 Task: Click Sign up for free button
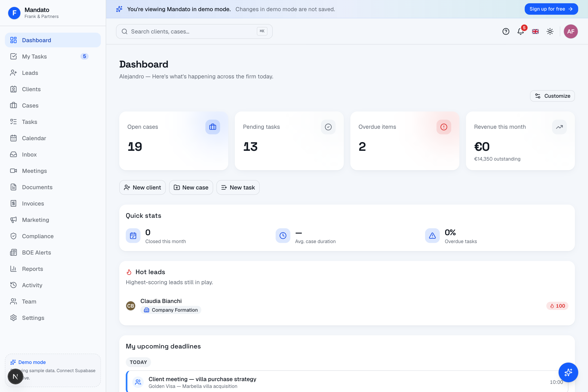(551, 9)
